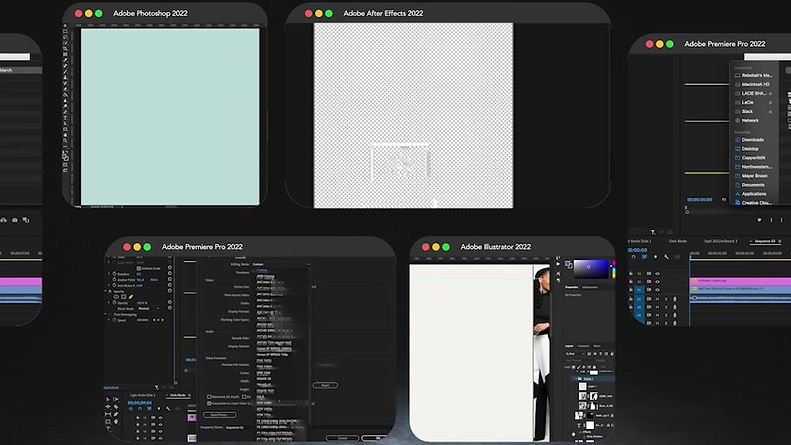This screenshot has width=791, height=445.
Task: Open wrench settings in right Premiere timeline
Action: point(666,257)
